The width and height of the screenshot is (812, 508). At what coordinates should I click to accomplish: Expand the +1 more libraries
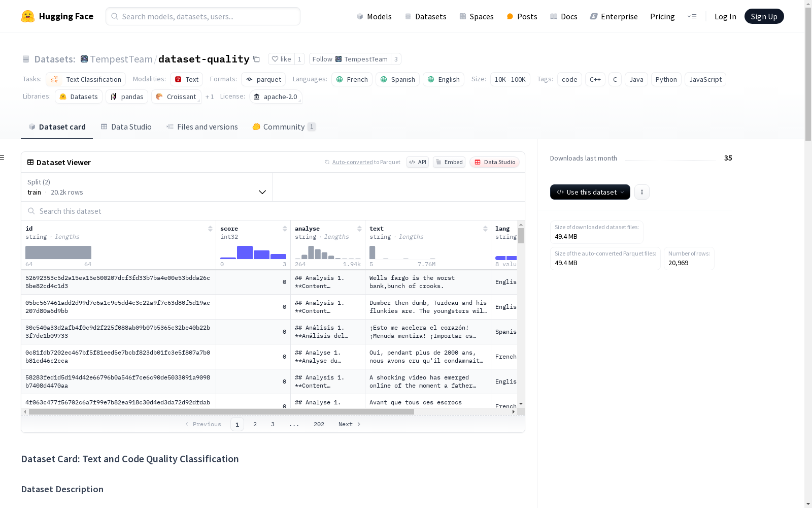(210, 97)
